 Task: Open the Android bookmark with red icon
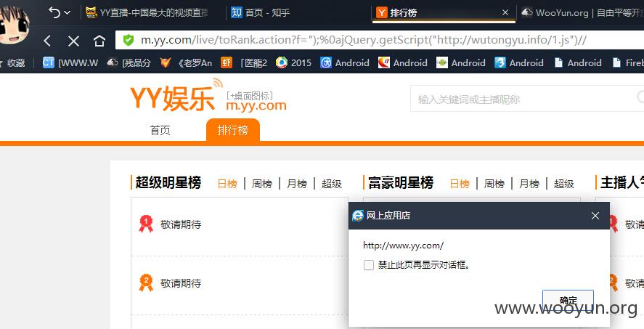tap(403, 63)
